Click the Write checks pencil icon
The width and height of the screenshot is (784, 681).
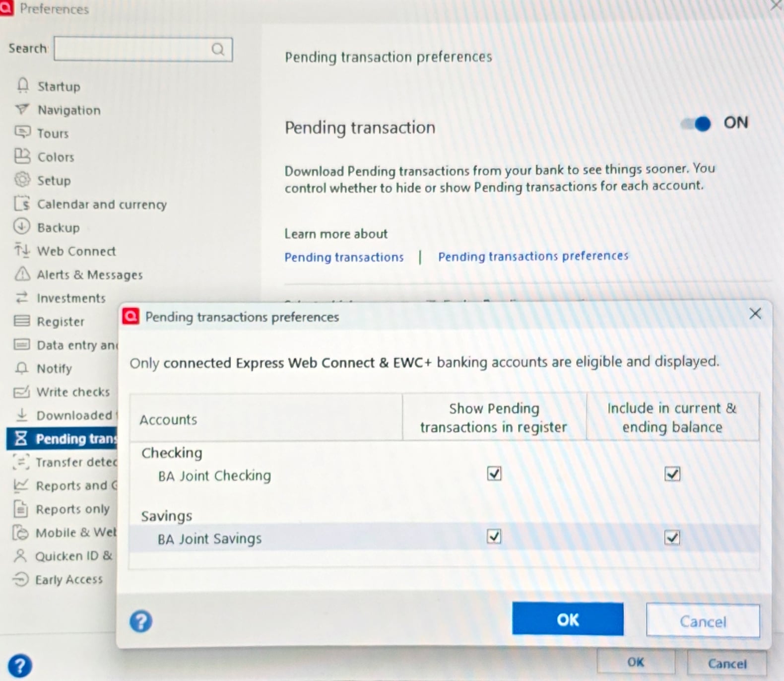(21, 392)
